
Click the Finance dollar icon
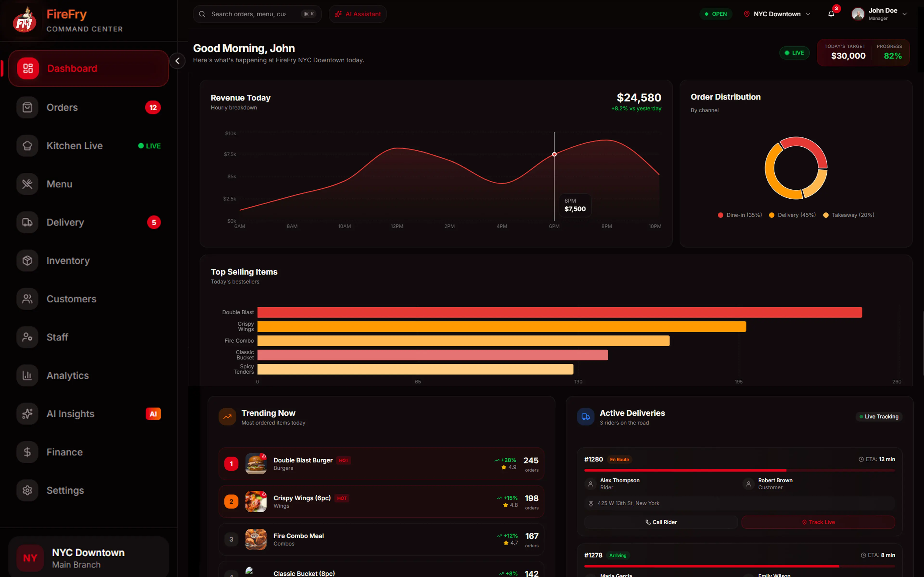coord(27,452)
